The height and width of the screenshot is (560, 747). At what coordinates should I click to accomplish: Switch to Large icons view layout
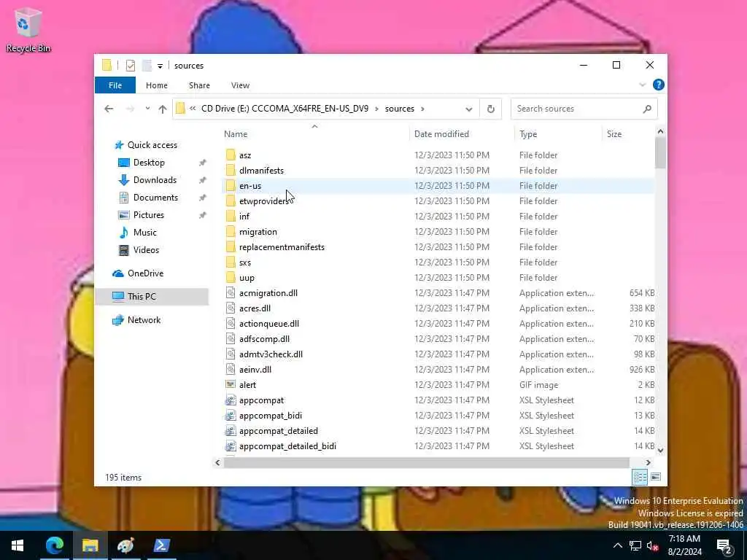[x=656, y=477]
